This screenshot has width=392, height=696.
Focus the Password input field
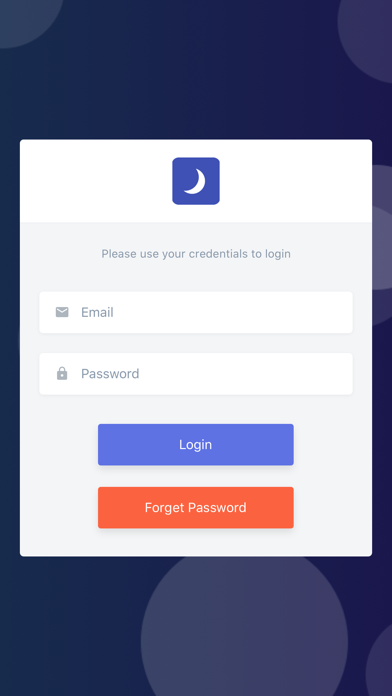[196, 374]
